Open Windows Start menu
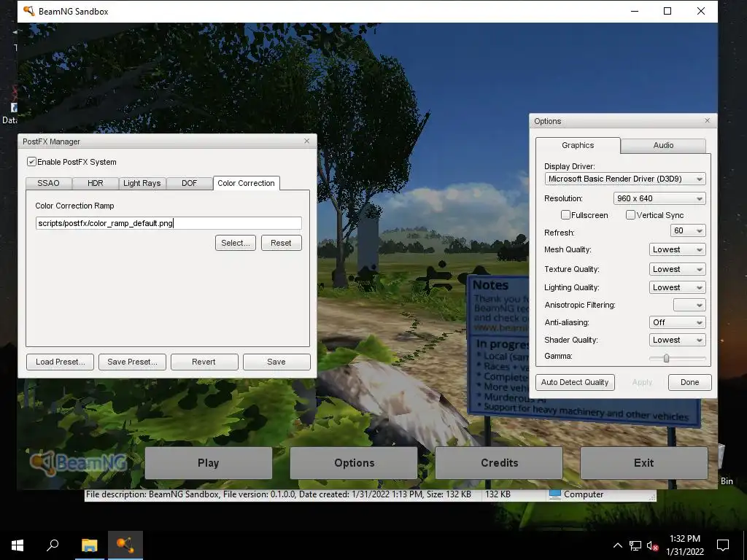This screenshot has width=747, height=560. coord(18,545)
